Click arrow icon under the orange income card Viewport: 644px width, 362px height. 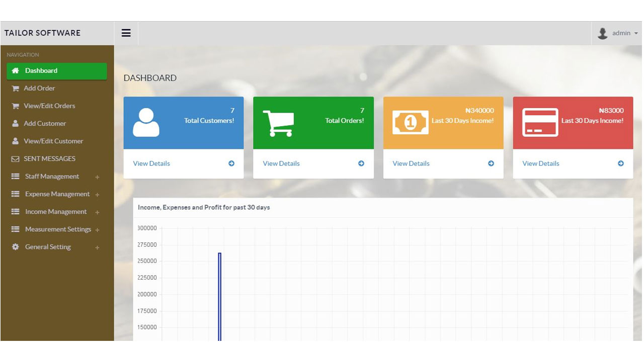pos(491,163)
